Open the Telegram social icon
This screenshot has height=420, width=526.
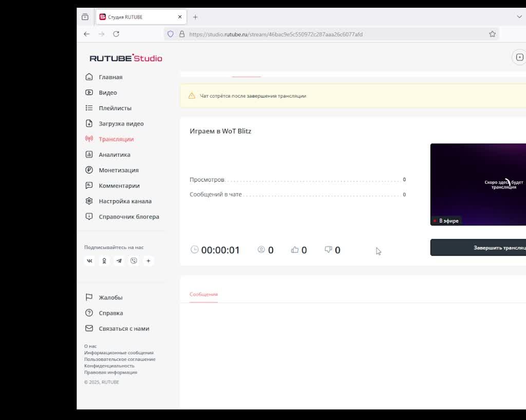(x=119, y=261)
